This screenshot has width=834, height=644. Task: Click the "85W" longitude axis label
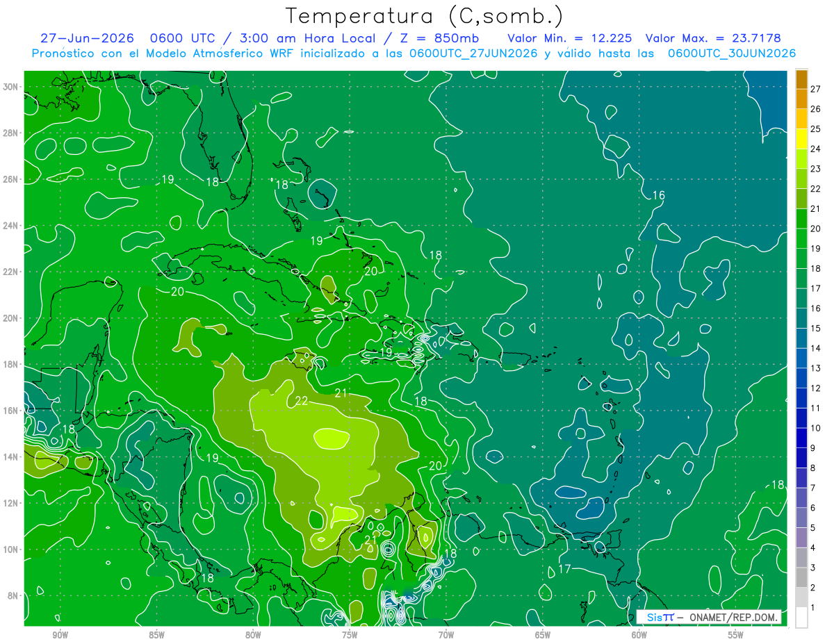[x=157, y=635]
